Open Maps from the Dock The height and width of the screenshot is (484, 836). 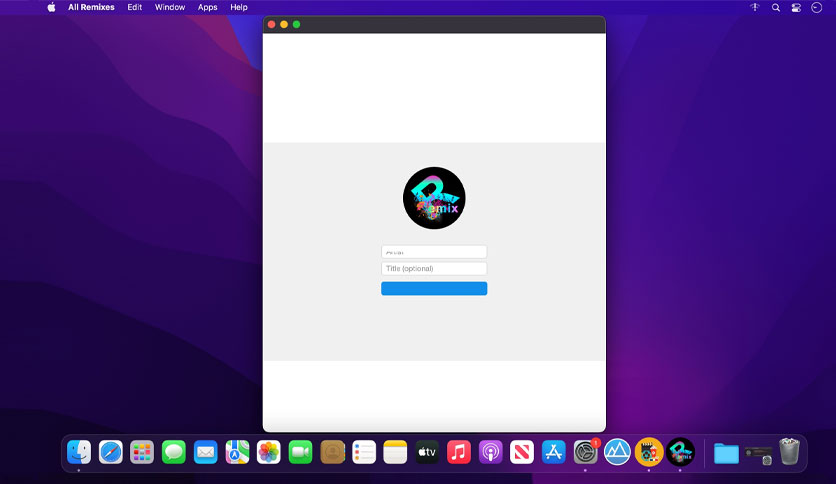[x=237, y=453]
